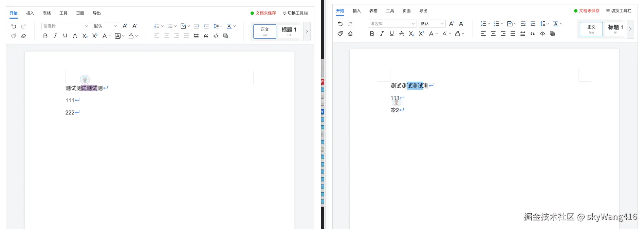This screenshot has height=229, width=644.
Task: Clear formatting with eraser in right editor
Action: pos(350,34)
